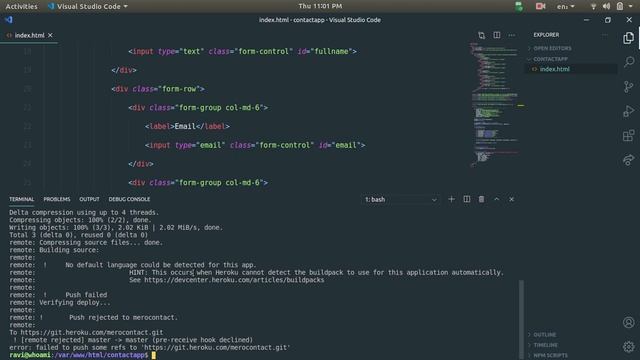Screen dimensions: 640x360
Task: Click 'Delta compression using up to 4 threads' line
Action: (84, 212)
